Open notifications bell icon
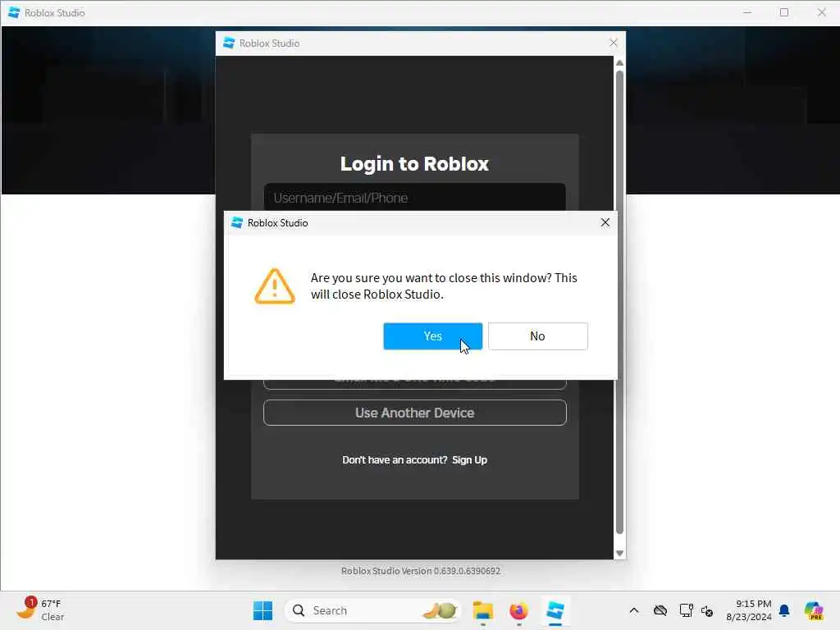 [784, 610]
